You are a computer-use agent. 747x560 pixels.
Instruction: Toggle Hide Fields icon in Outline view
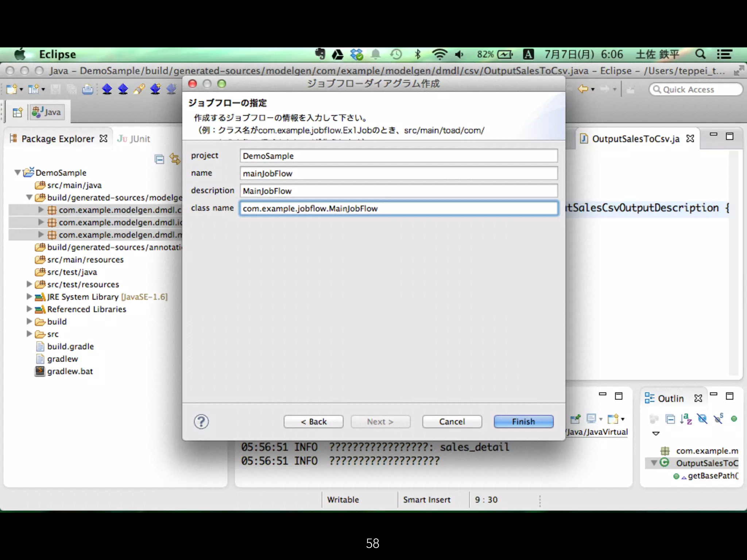tap(702, 419)
